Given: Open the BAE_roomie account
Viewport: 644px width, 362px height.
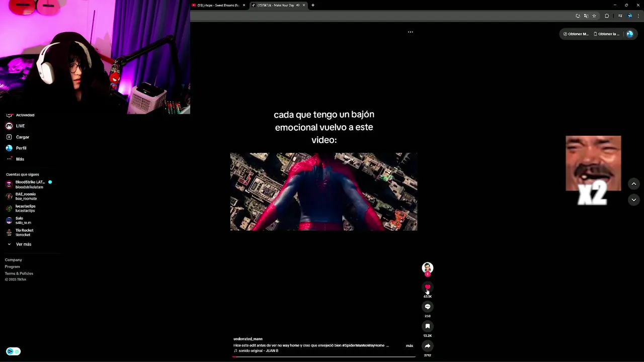Looking at the screenshot, I should (21, 196).
